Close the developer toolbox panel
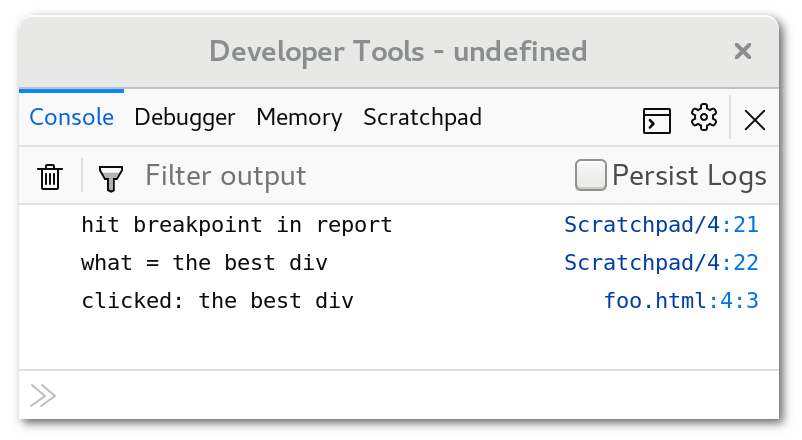The image size is (802, 440). click(755, 120)
